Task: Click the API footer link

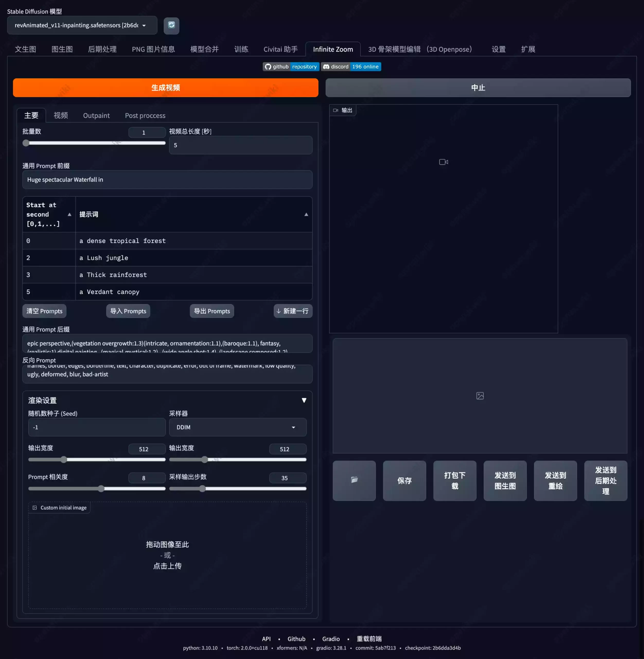Action: tap(266, 639)
